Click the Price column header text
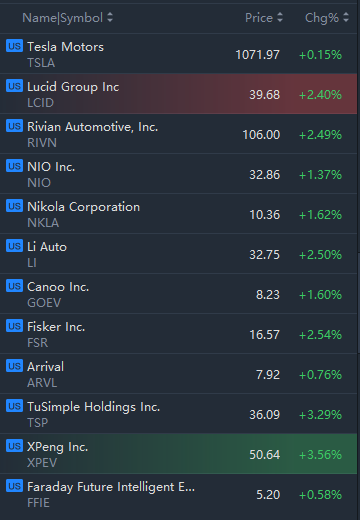 tap(259, 18)
